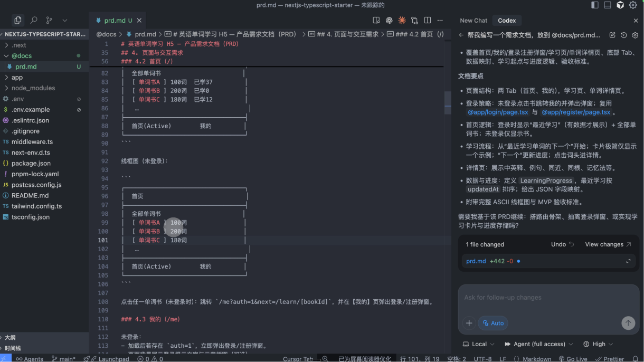Click the back arrow in Codex chat
The image size is (644, 362).
click(x=461, y=35)
